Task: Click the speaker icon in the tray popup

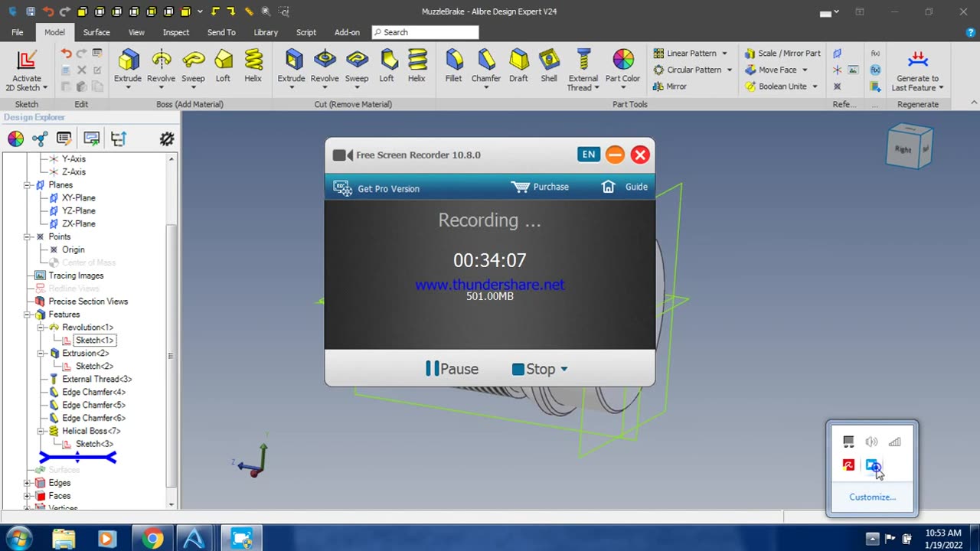Action: point(871,442)
